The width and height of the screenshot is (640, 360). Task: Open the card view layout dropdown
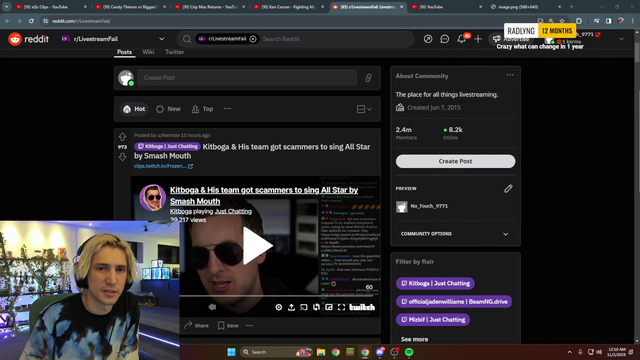tap(364, 109)
